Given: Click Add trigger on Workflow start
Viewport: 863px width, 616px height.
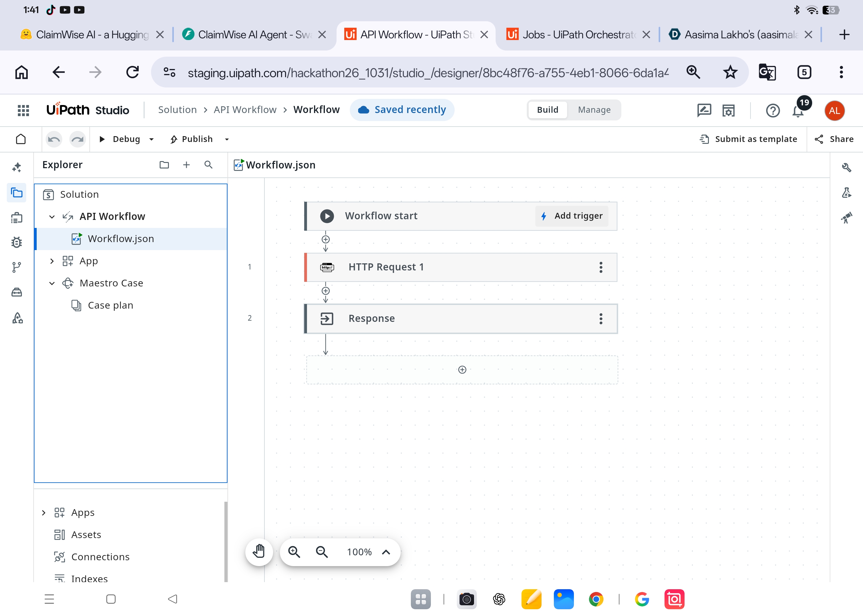Looking at the screenshot, I should point(571,216).
